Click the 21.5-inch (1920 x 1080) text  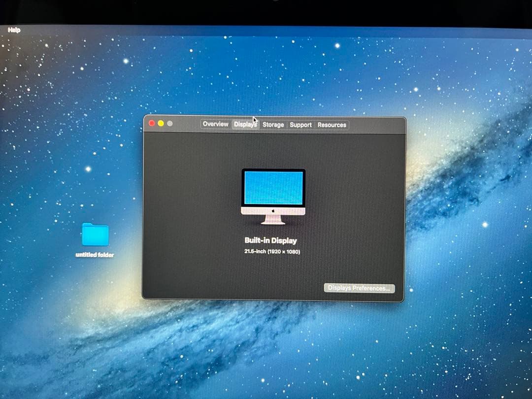coord(272,251)
